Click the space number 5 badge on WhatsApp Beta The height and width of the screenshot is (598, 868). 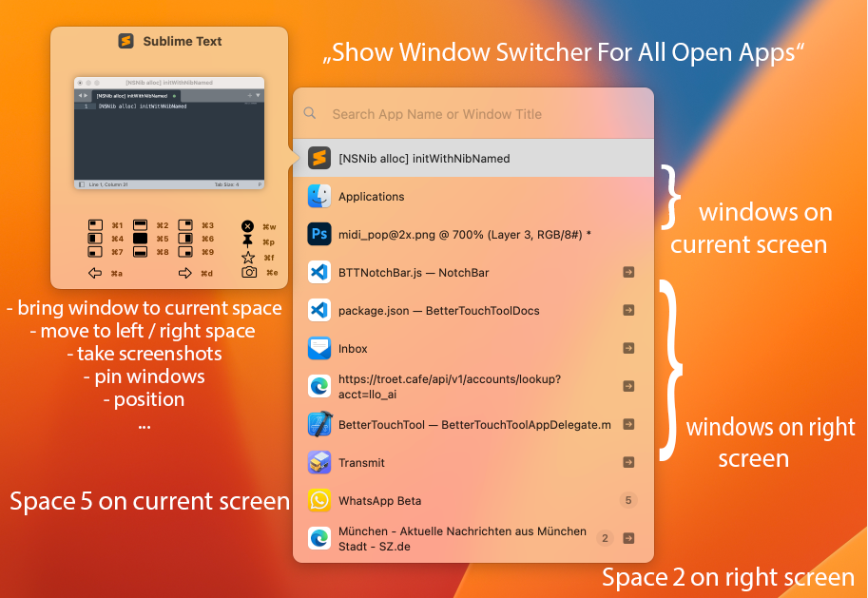(628, 499)
